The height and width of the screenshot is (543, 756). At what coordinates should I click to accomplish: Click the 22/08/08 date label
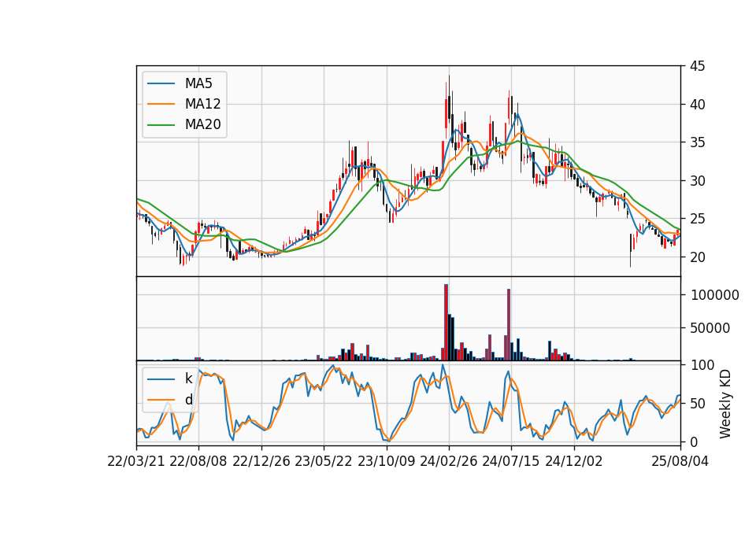point(198,461)
